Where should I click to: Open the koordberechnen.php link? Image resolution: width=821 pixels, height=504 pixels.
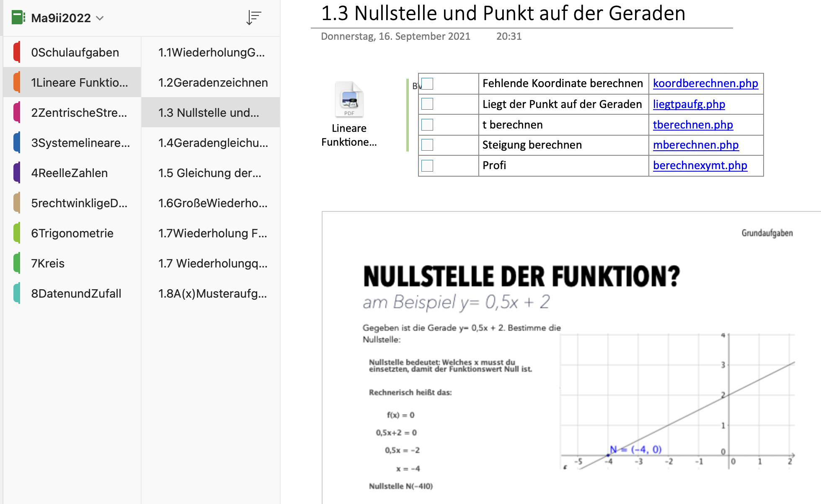pos(705,83)
